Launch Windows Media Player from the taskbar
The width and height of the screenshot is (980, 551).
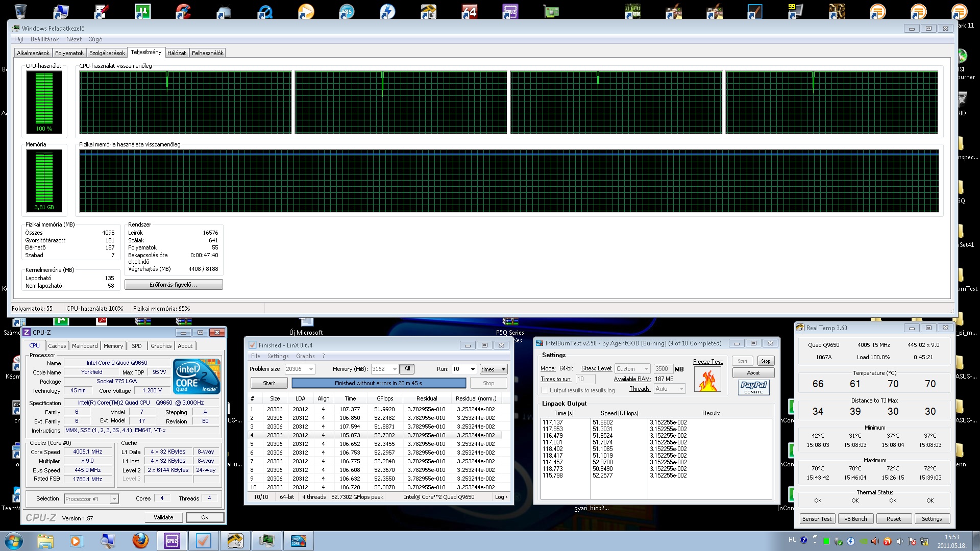click(76, 541)
